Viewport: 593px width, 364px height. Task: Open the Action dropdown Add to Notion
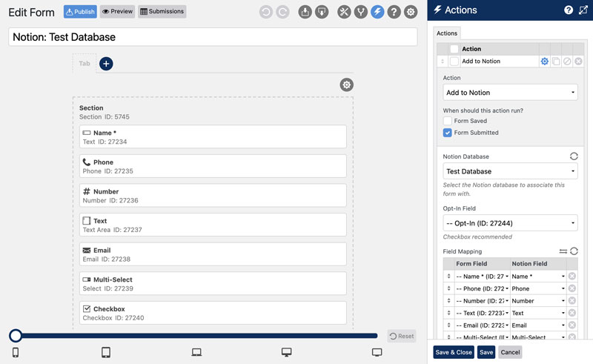[x=510, y=93]
